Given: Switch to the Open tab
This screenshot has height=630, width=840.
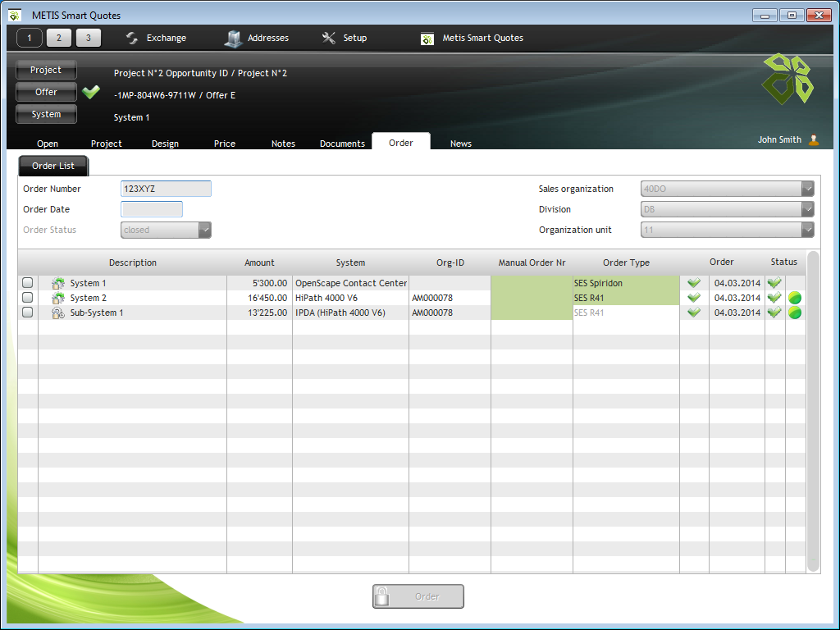Looking at the screenshot, I should (48, 144).
